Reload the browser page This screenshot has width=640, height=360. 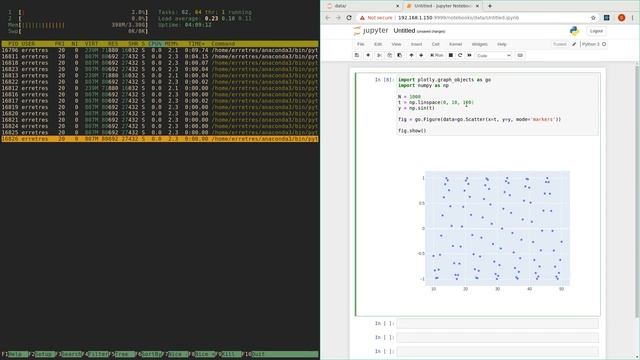click(349, 18)
